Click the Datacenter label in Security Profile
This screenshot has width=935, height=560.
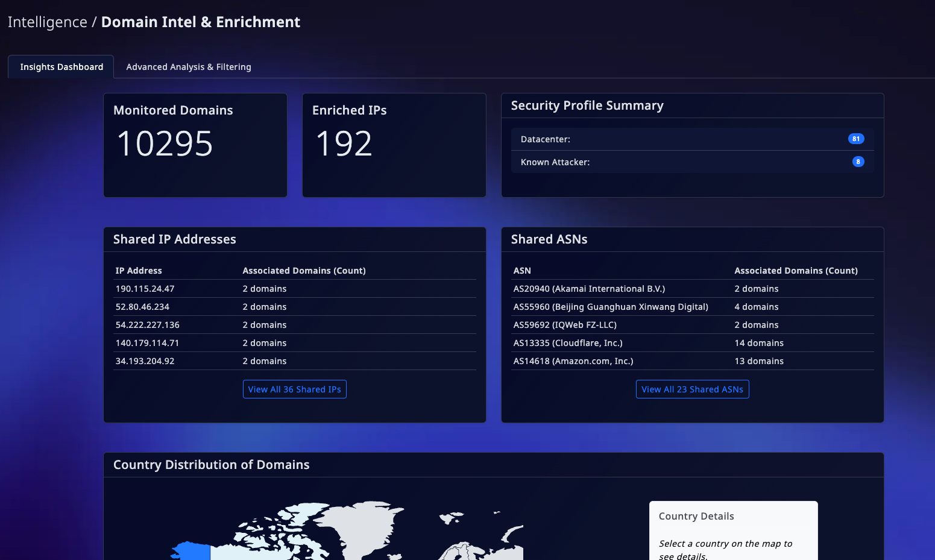[546, 139]
